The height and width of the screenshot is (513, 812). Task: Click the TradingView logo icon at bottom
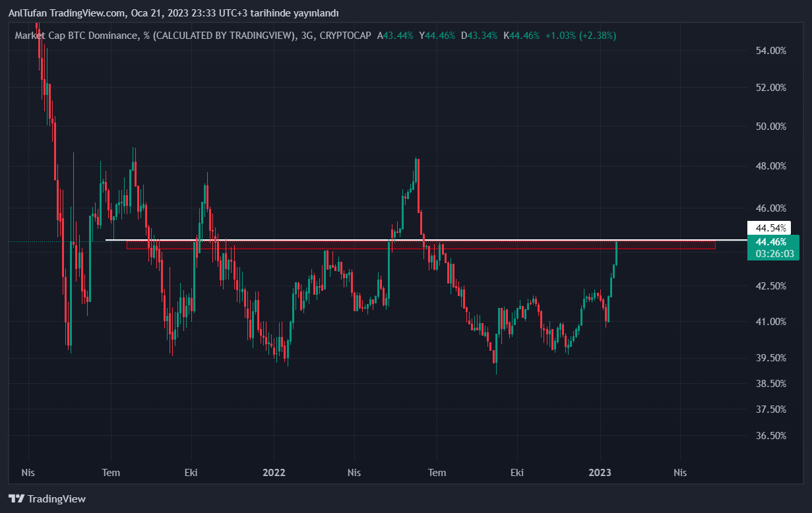coord(16,499)
